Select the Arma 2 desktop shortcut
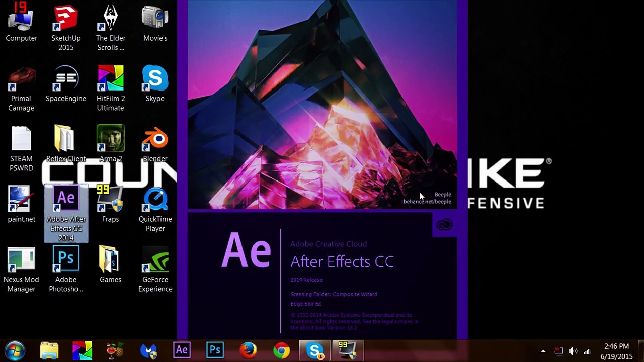The height and width of the screenshot is (362, 644). point(111,144)
